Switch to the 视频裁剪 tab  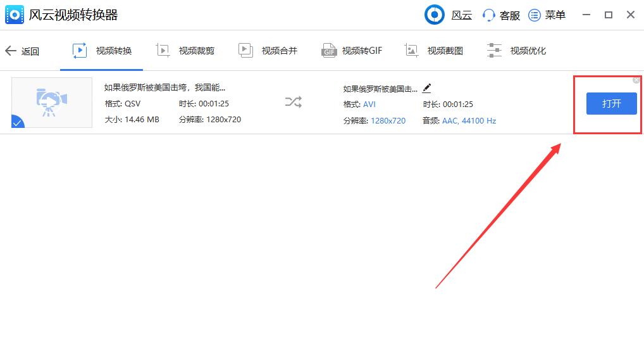pyautogui.click(x=185, y=51)
